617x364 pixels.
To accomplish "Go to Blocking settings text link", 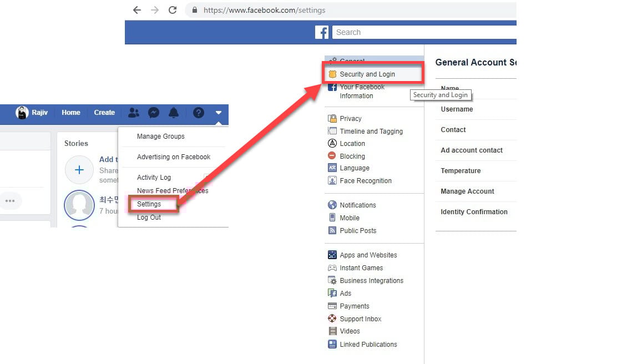I will [352, 156].
